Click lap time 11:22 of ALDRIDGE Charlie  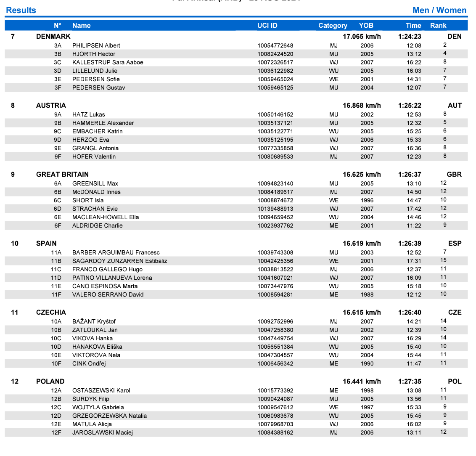click(x=414, y=225)
